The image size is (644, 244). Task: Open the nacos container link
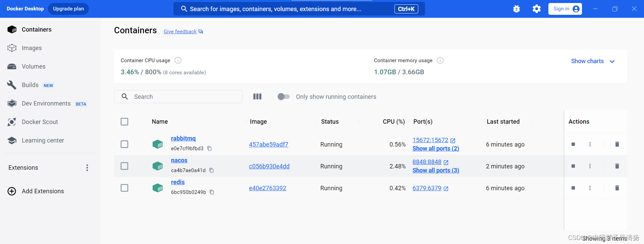(179, 160)
